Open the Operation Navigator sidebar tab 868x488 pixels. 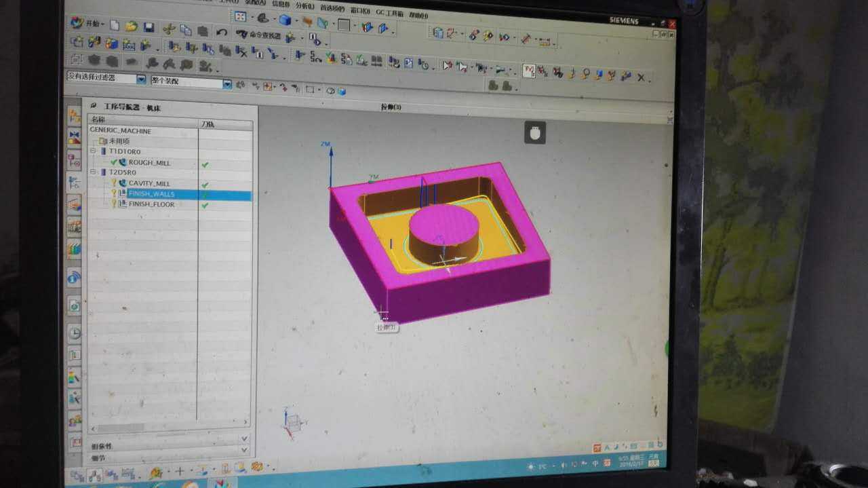[74, 182]
